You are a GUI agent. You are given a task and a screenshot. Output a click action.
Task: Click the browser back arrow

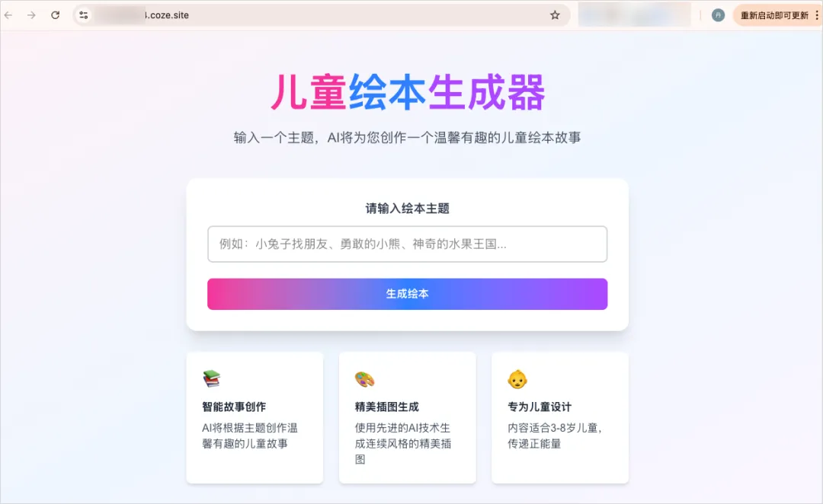click(x=8, y=15)
